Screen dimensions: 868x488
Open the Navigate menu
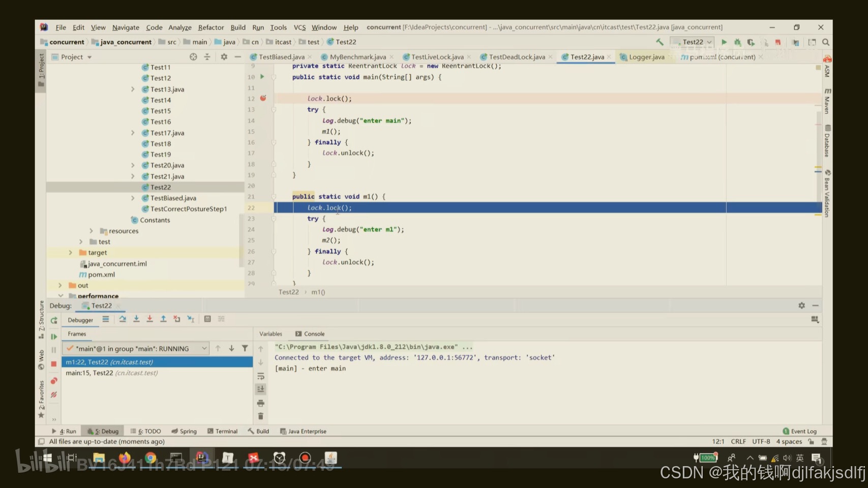tap(126, 27)
